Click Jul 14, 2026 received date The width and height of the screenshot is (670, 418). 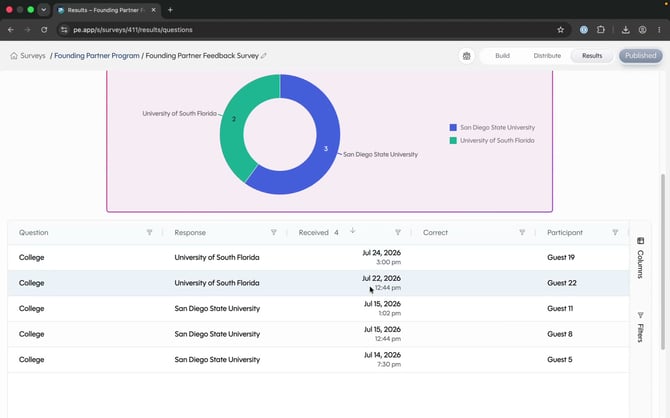(382, 355)
